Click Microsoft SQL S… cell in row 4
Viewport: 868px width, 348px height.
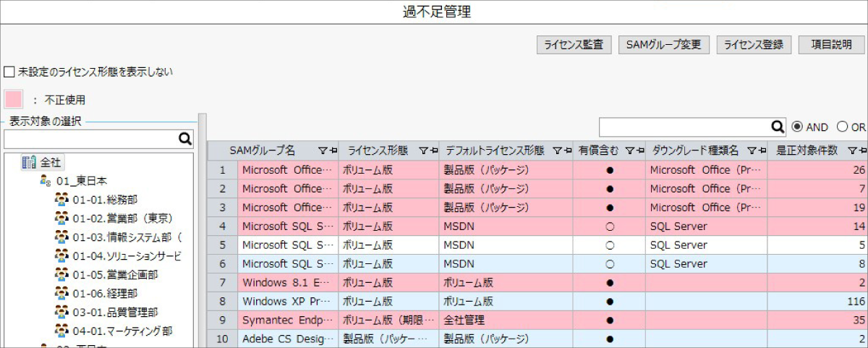point(288,226)
